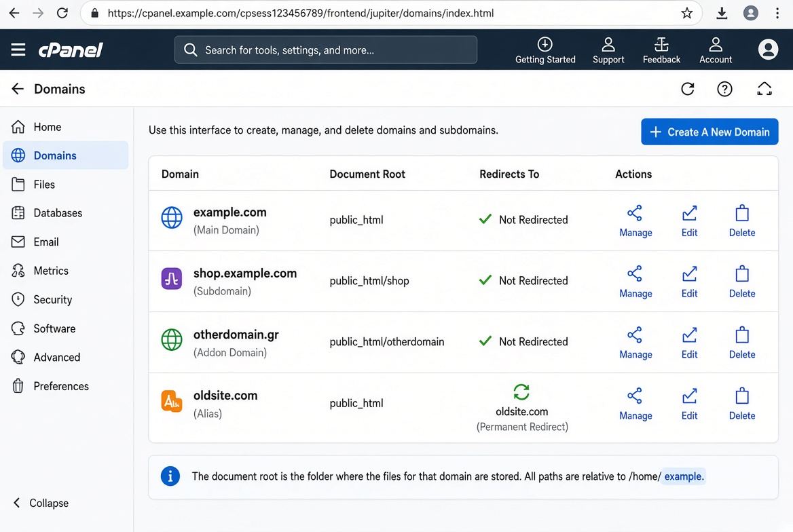Click the cPanel logo
Viewport: 793px width, 532px height.
tap(71, 50)
